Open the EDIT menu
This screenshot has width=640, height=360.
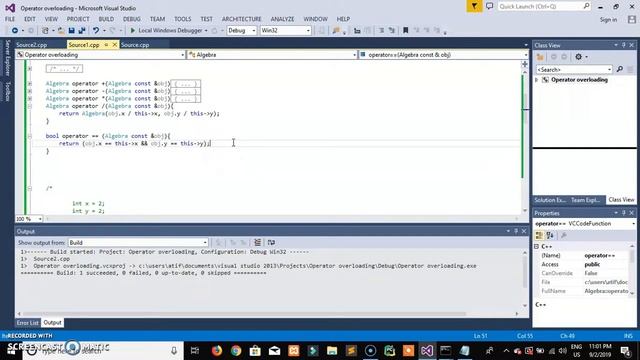[x=30, y=19]
